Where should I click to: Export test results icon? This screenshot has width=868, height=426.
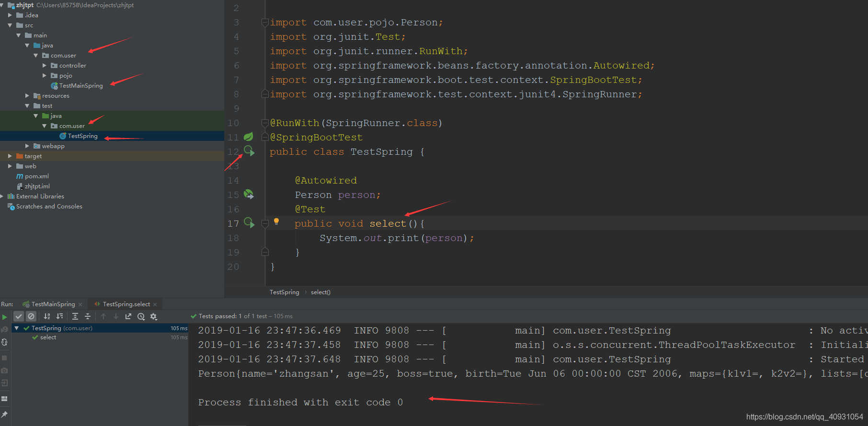(x=128, y=316)
